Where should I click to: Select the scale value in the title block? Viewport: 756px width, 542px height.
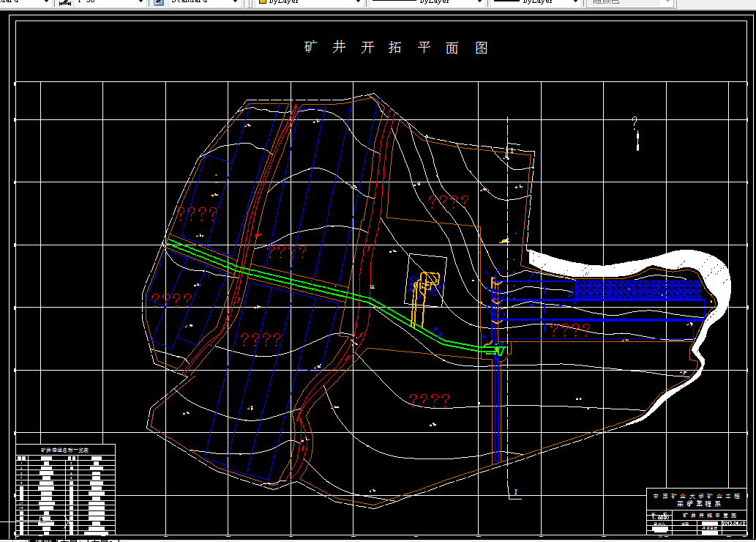click(x=659, y=517)
